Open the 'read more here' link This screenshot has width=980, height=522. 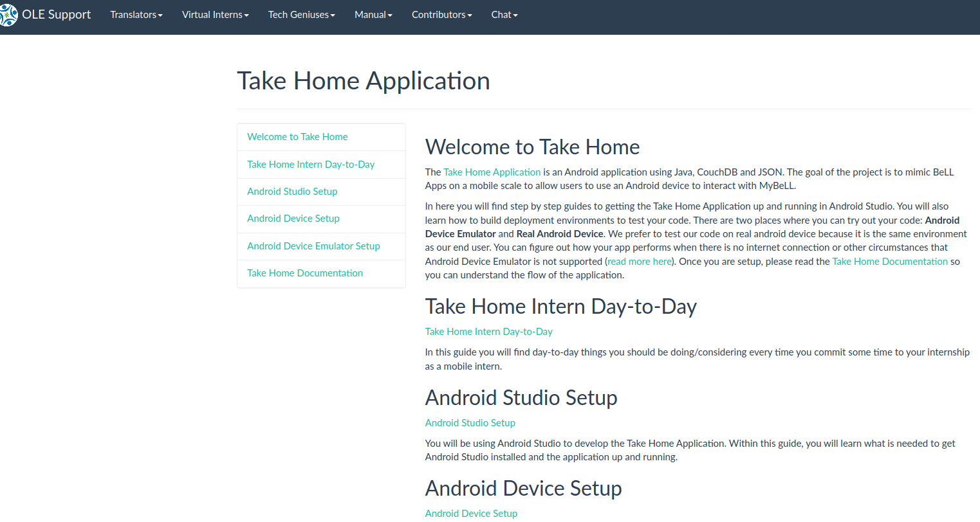pyautogui.click(x=640, y=262)
